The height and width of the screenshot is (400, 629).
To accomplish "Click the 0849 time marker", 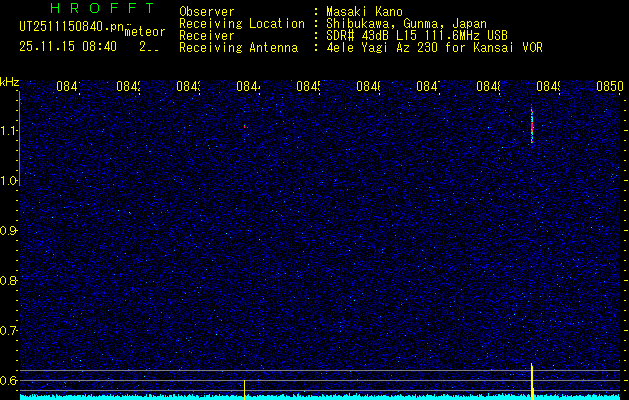I will [x=548, y=86].
